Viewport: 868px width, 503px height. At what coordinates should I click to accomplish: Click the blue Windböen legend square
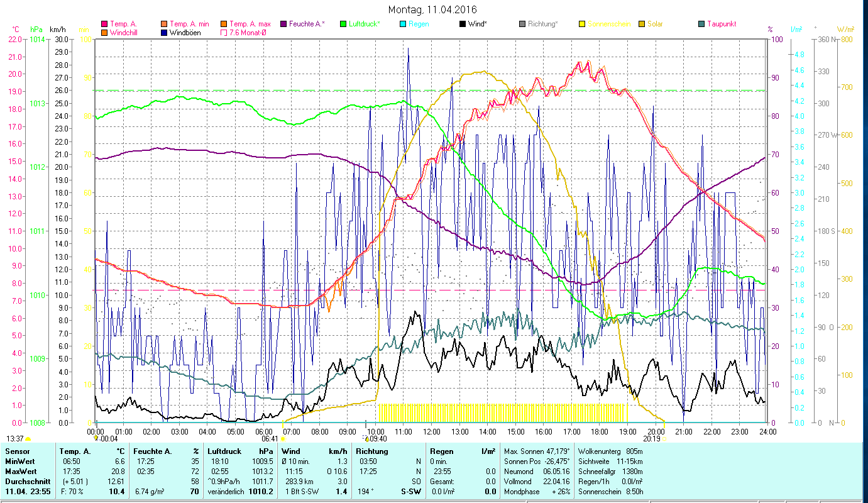[164, 33]
